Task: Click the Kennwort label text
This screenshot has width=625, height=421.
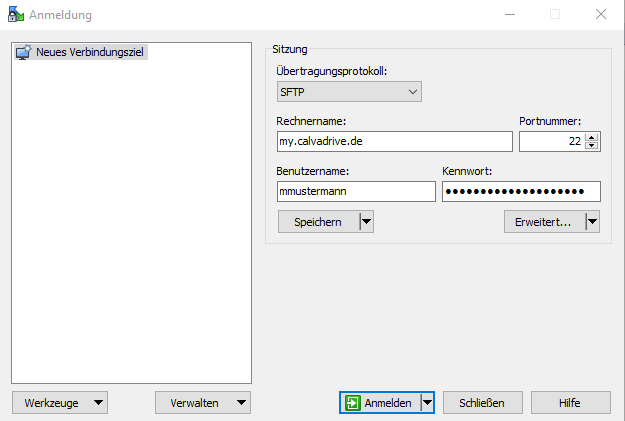Action: [x=467, y=171]
